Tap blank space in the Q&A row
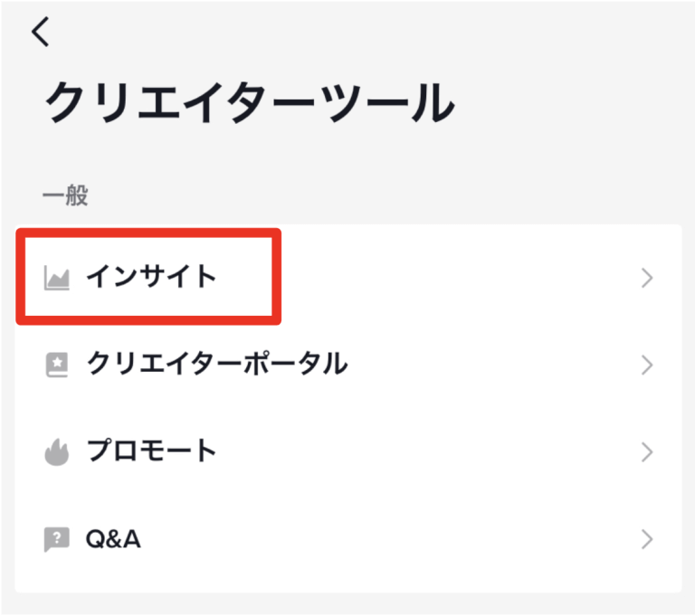The height and width of the screenshot is (616, 695). (x=389, y=540)
